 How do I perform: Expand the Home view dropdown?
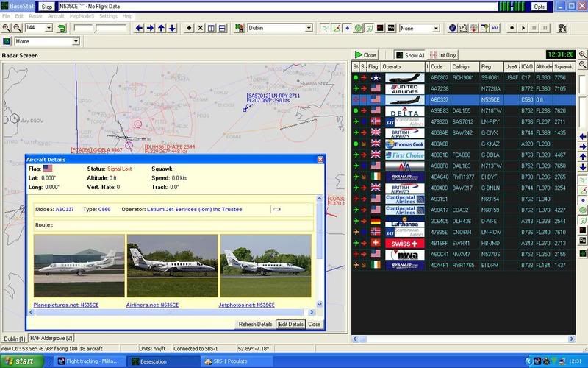tap(75, 41)
